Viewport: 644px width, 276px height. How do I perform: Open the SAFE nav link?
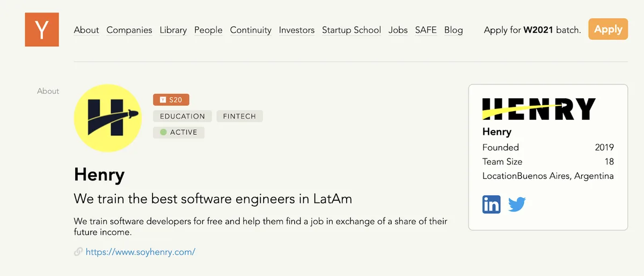426,30
